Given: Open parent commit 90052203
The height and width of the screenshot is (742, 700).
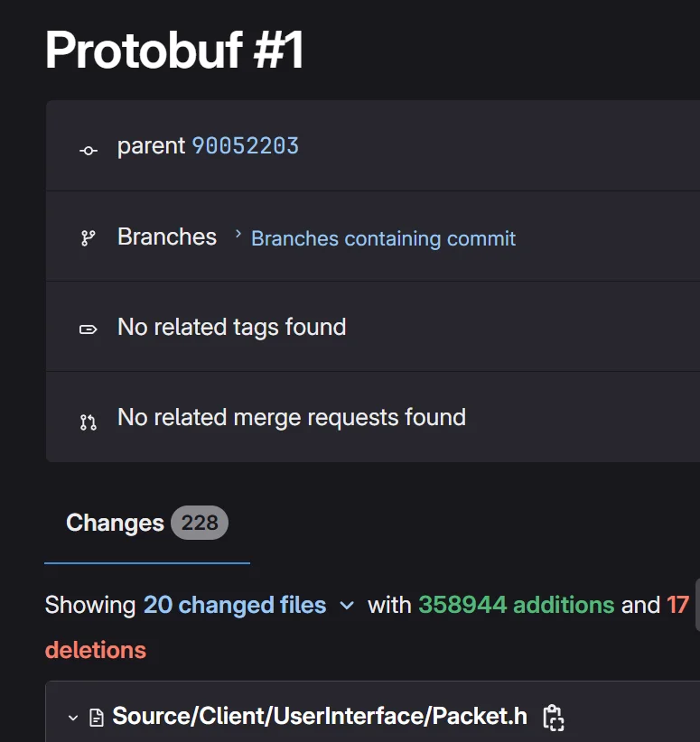Looking at the screenshot, I should tap(245, 146).
